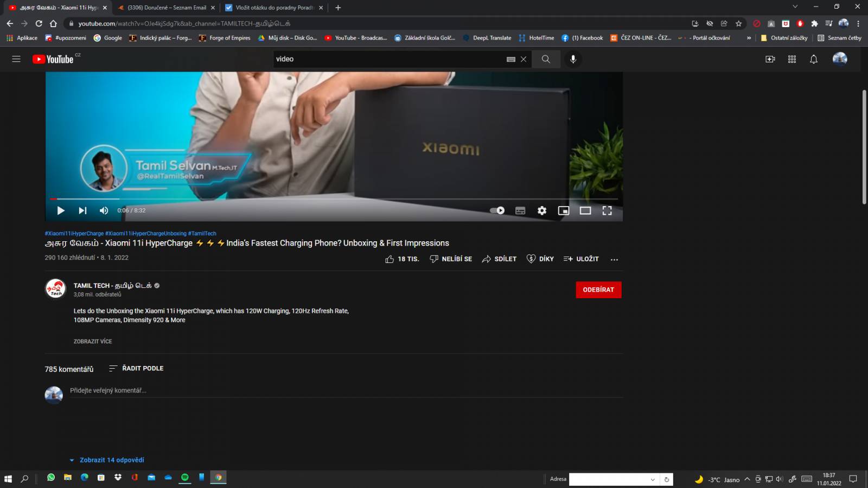Expand description with ZOBRAZIT VÍCE
Viewport: 868px width, 488px height.
click(x=93, y=342)
